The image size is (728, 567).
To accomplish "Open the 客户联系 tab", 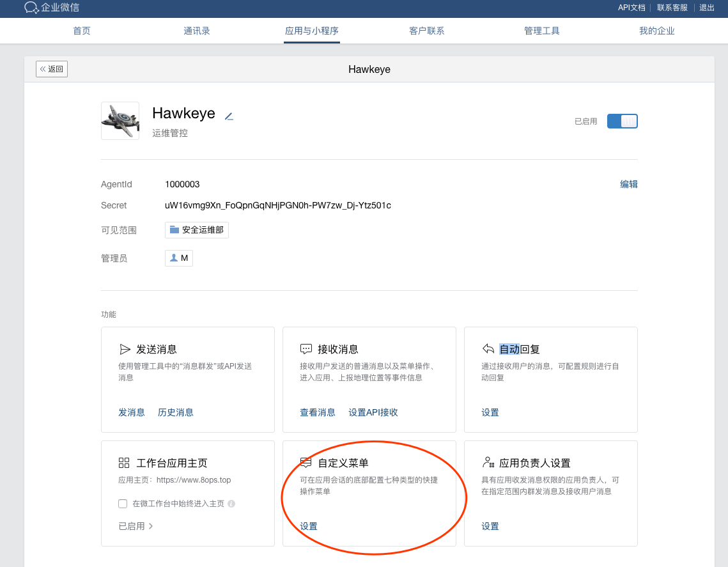I will [x=427, y=31].
